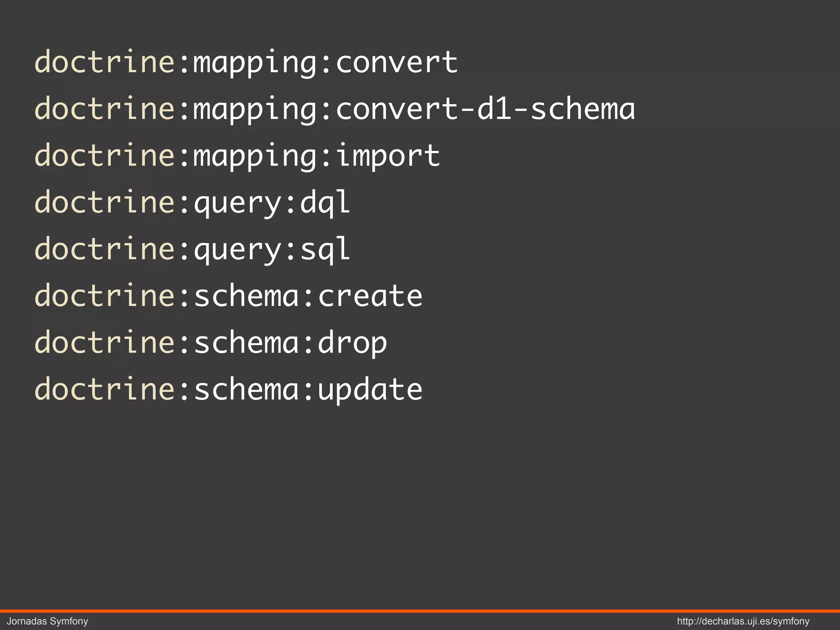
Task: Click the doctrine:mapping:import command text
Action: tap(237, 156)
